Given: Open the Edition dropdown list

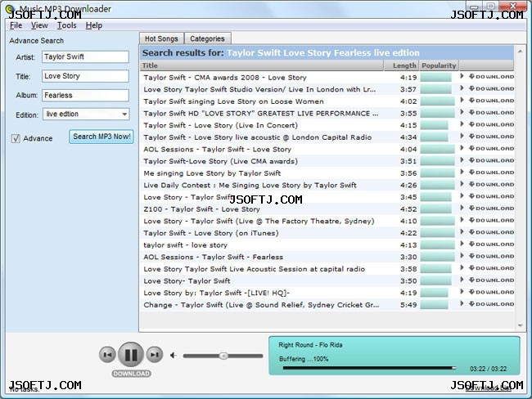Looking at the screenshot, I should click(x=124, y=114).
